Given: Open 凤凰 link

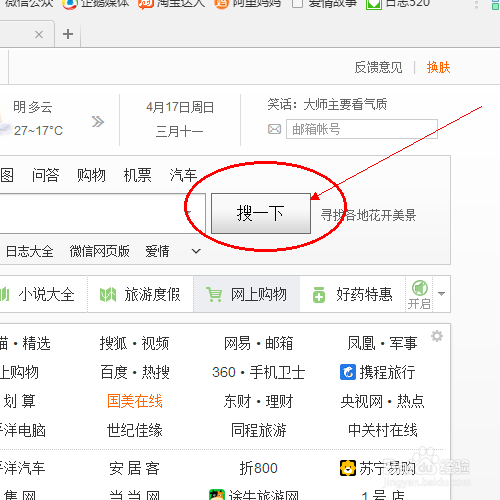Looking at the screenshot, I should point(361,343).
